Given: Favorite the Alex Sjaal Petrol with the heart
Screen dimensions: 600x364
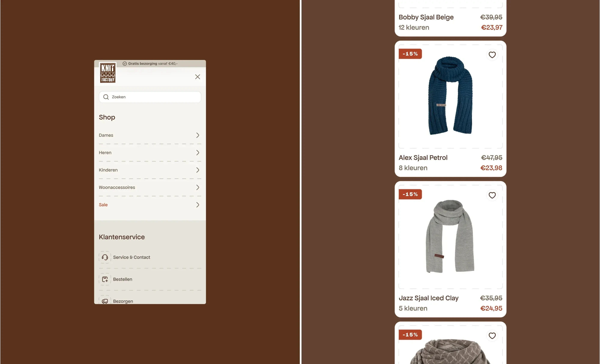Looking at the screenshot, I should [x=492, y=55].
